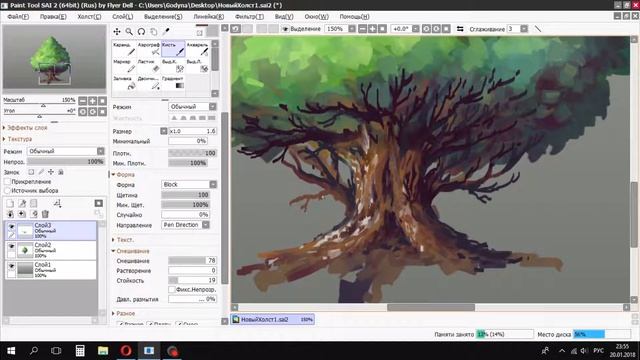This screenshot has height=360, width=640.
Task: Delete the layer with the trash icon
Action: coord(45,214)
